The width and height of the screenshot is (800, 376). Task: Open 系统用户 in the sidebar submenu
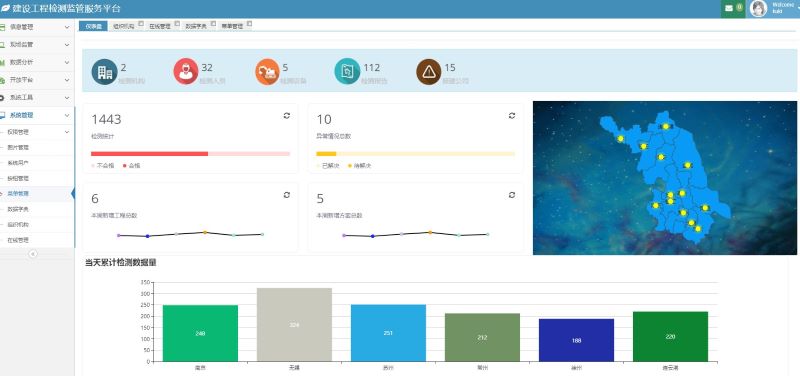(18, 163)
